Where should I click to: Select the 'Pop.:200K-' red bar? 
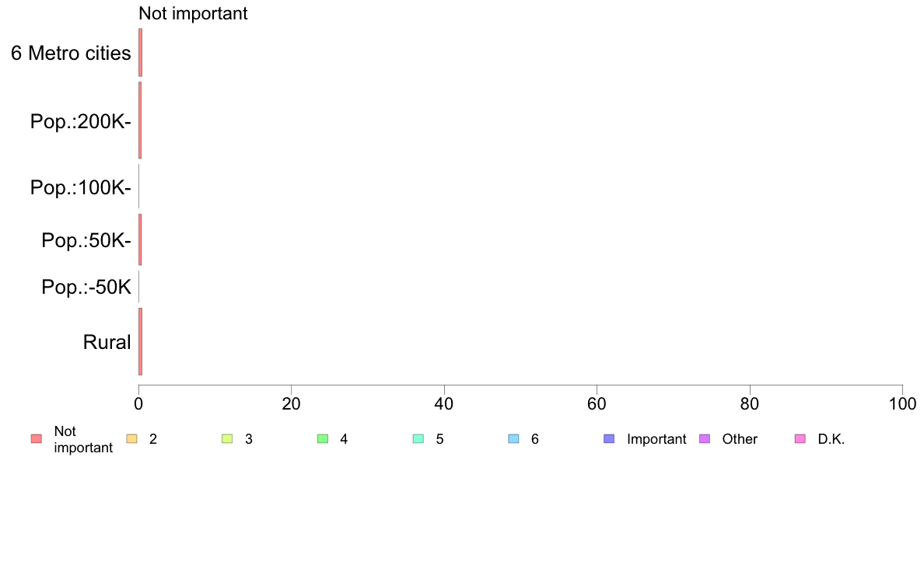point(140,120)
